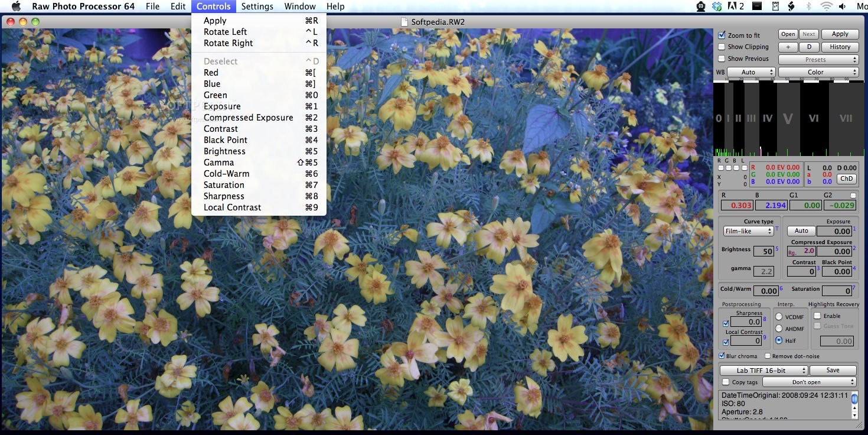Click the metadata list scrollbar

854,405
